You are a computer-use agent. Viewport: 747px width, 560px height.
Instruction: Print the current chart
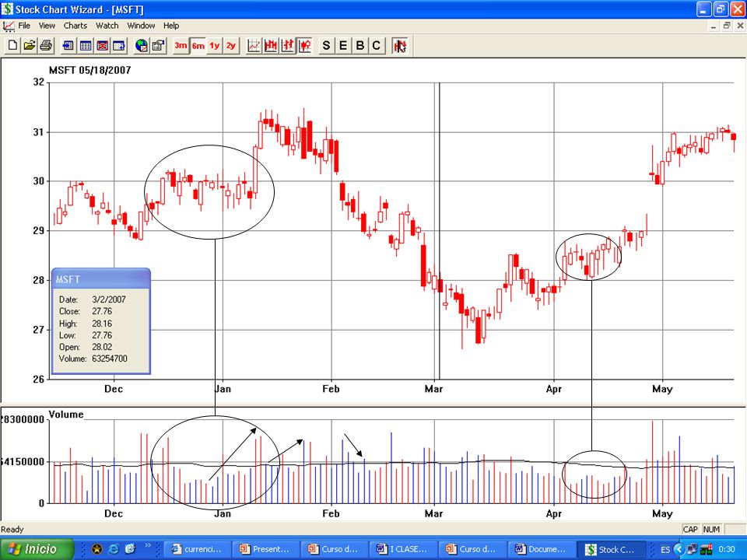pos(46,46)
